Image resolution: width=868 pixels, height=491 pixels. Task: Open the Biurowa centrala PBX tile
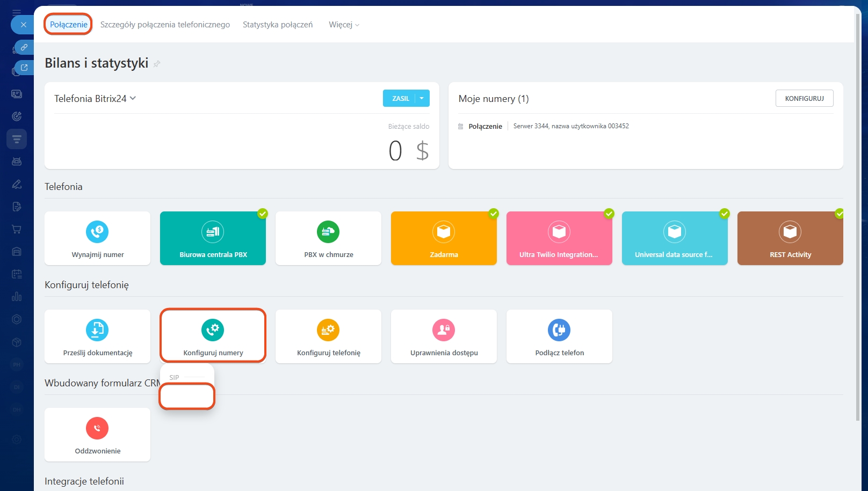[213, 238]
